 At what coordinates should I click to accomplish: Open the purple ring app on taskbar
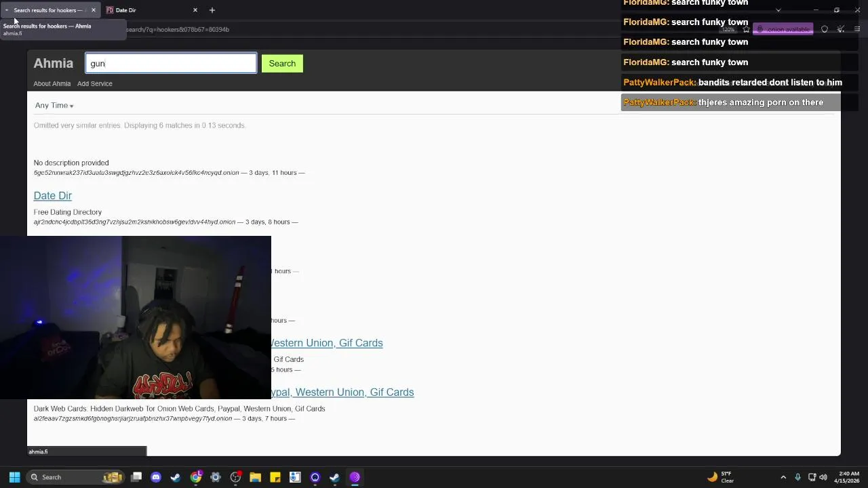pyautogui.click(x=315, y=477)
